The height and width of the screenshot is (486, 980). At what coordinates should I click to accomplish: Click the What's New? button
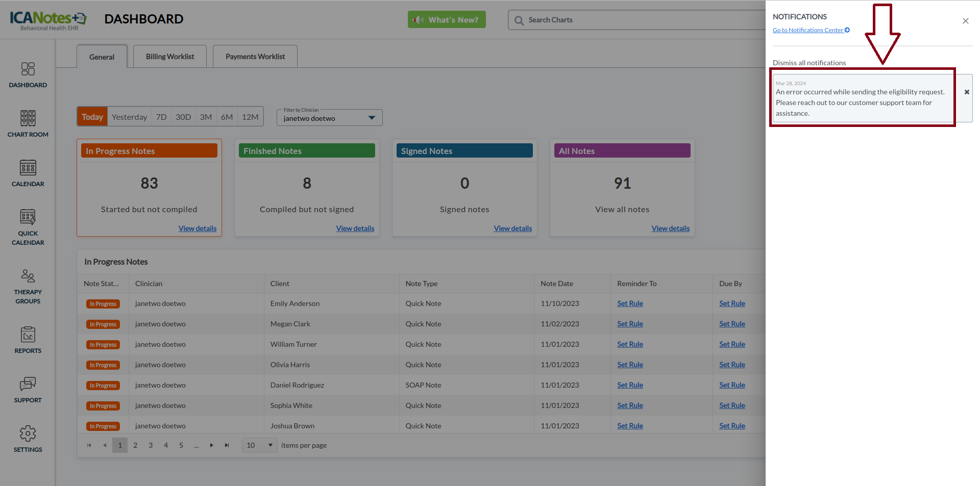point(447,20)
